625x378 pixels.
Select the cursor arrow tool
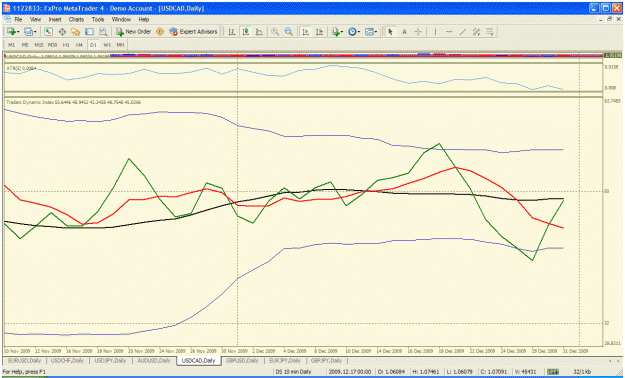390,32
